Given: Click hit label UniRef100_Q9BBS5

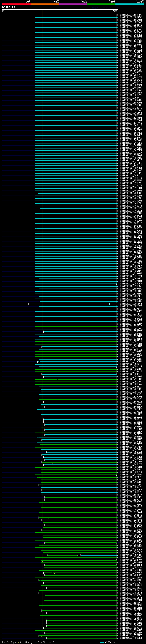Looking at the screenshot, I should pyautogui.click(x=131, y=25).
